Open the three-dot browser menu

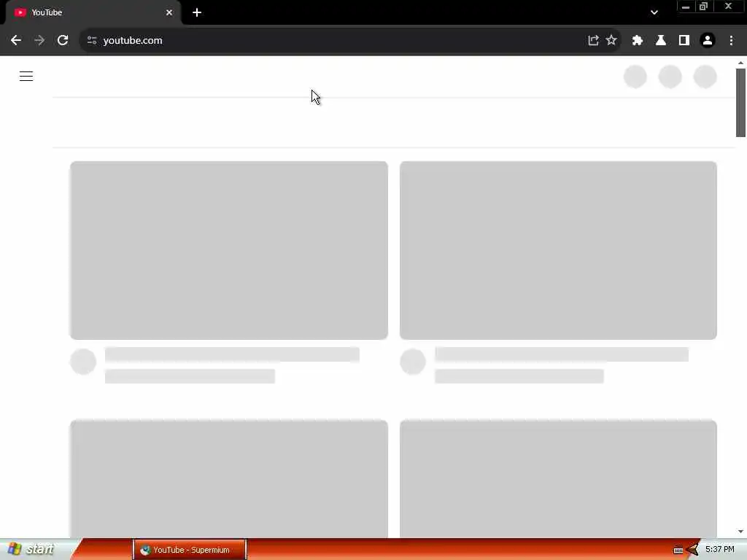click(x=731, y=41)
